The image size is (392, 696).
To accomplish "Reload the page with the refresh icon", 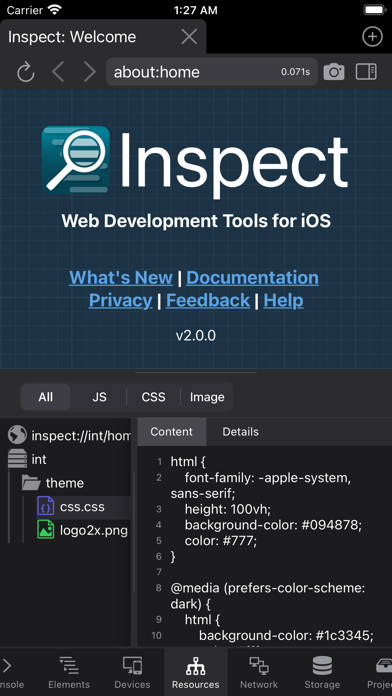I will pyautogui.click(x=26, y=72).
